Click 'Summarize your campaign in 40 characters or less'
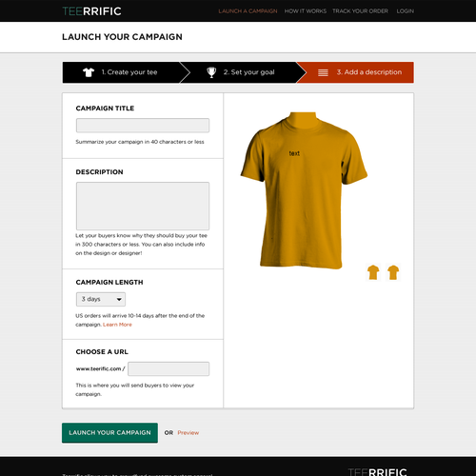This screenshot has width=476, height=476. click(x=140, y=142)
